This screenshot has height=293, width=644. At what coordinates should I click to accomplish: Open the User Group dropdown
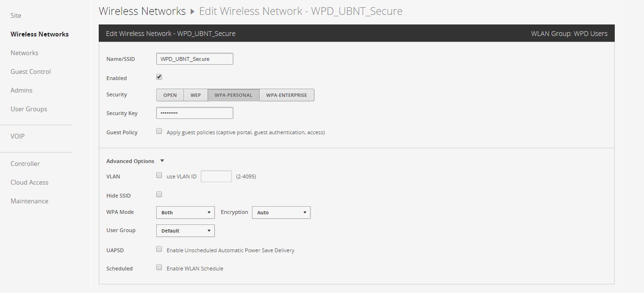185,231
